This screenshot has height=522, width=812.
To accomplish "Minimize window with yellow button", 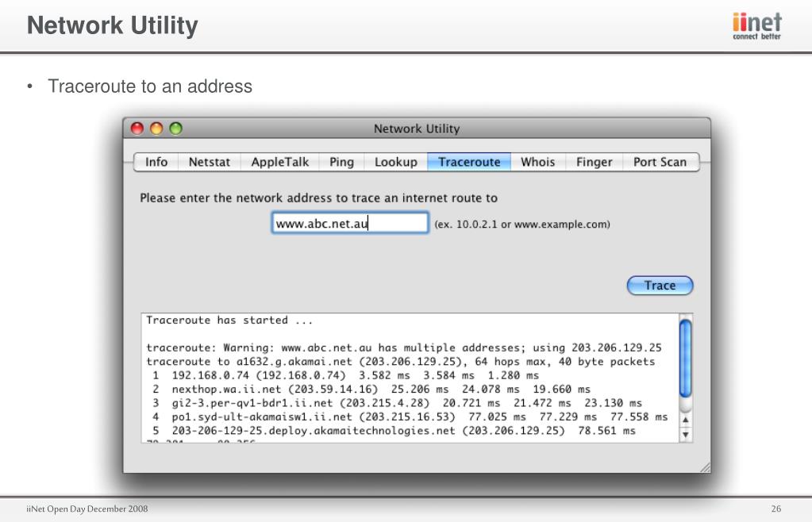I will pos(156,129).
